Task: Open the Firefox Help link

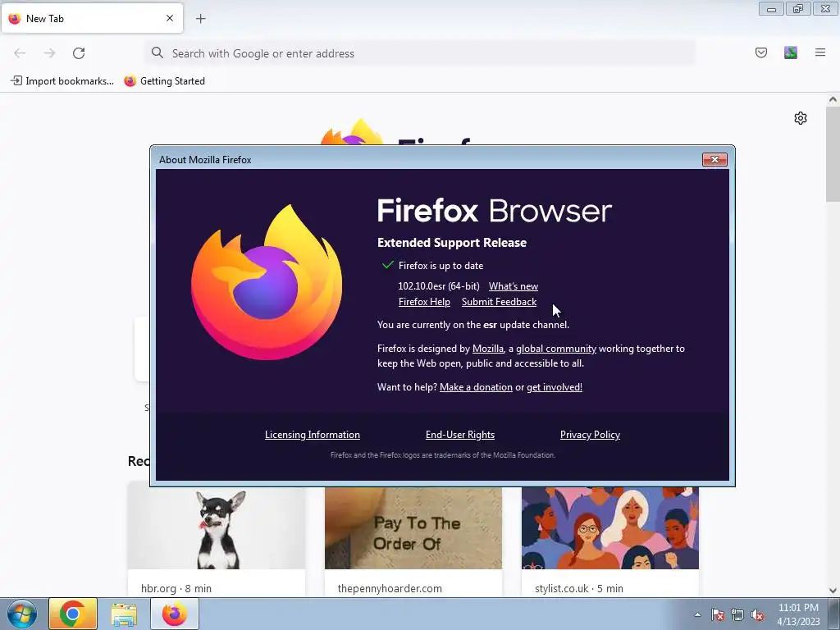Action: tap(424, 302)
